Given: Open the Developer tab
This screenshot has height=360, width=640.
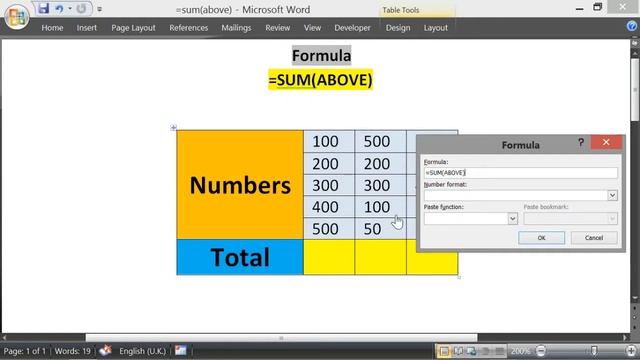Looking at the screenshot, I should click(x=352, y=28).
